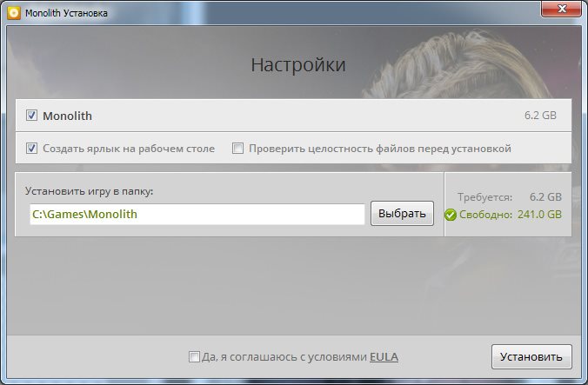Close the Monolith Установка window
Screen dimensions: 588x385
point(561,9)
